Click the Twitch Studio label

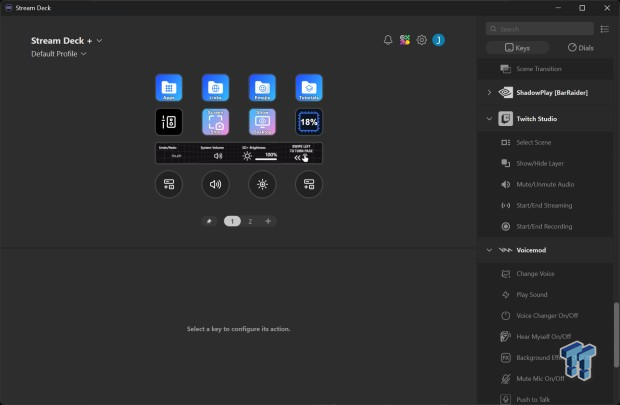(537, 119)
